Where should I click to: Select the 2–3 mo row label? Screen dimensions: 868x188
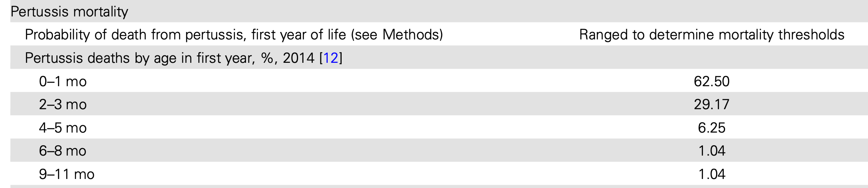[x=63, y=105]
